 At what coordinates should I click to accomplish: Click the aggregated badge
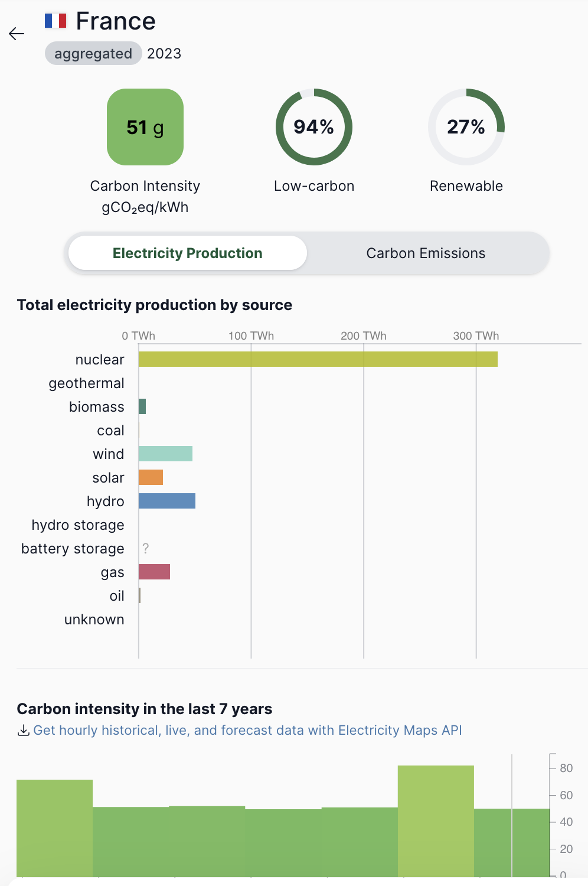(x=93, y=54)
